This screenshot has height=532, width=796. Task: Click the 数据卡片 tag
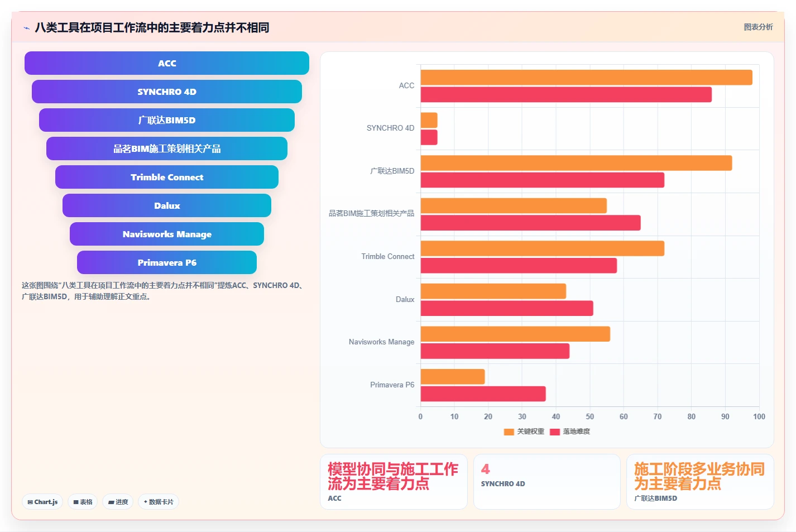click(x=159, y=502)
